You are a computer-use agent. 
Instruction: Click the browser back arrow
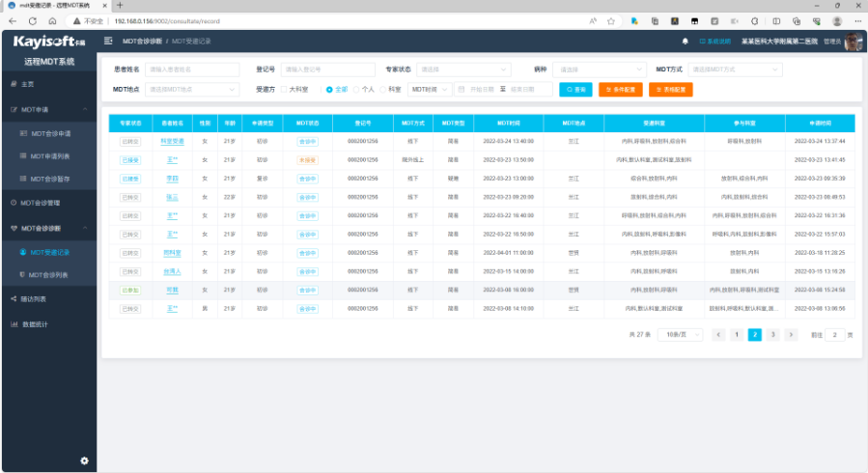coord(13,20)
